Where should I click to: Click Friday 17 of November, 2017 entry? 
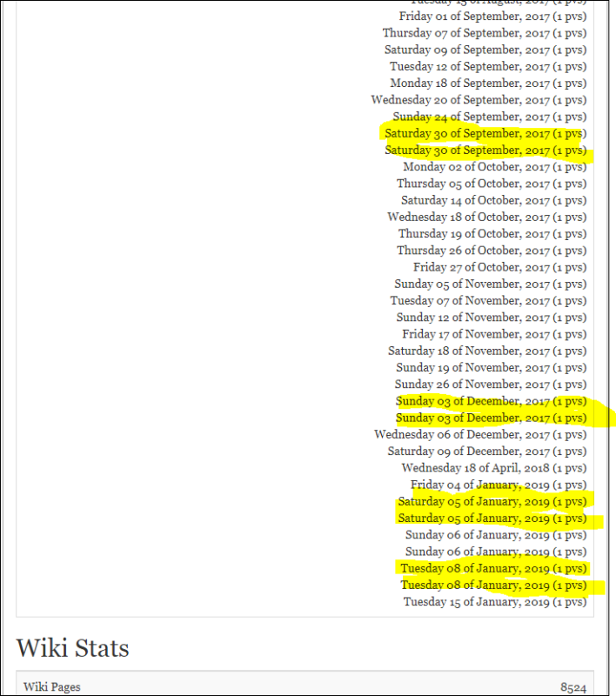pos(494,334)
